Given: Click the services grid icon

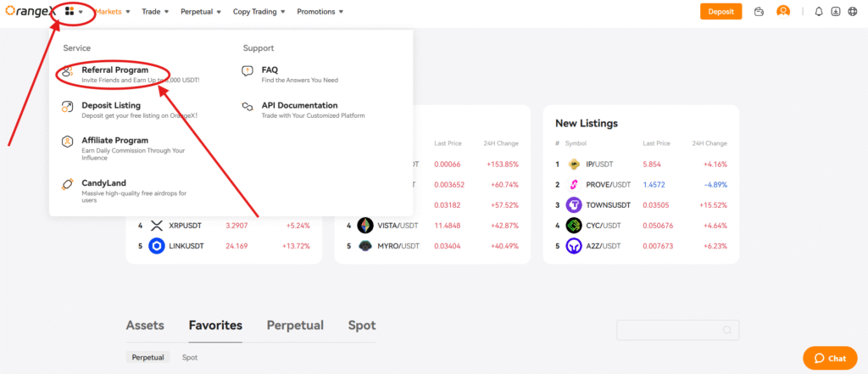Looking at the screenshot, I should [70, 12].
